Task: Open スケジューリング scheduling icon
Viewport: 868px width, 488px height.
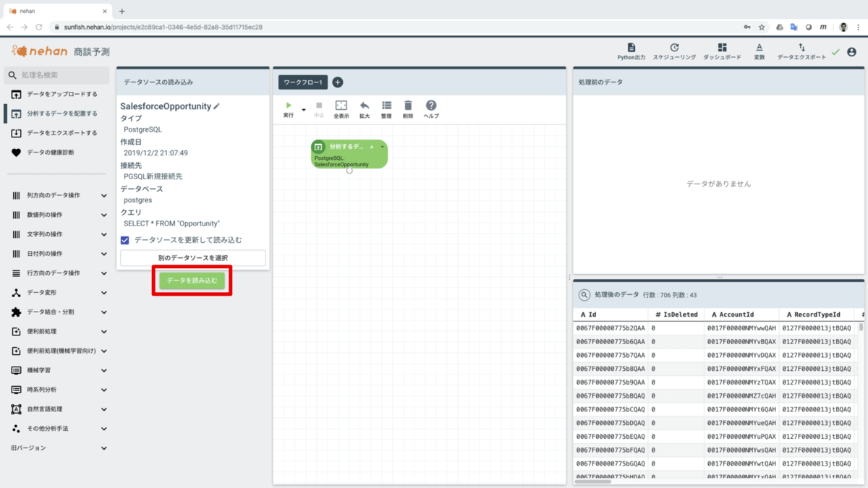Action: (x=674, y=51)
